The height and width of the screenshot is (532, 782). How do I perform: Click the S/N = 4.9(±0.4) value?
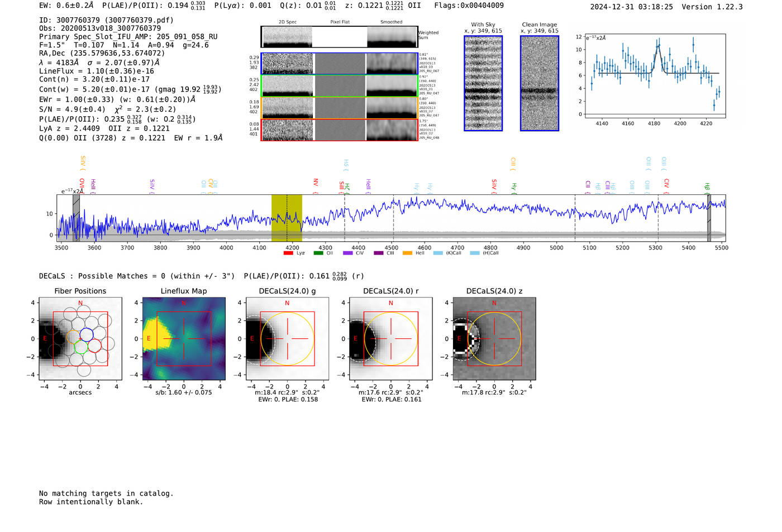click(x=72, y=109)
